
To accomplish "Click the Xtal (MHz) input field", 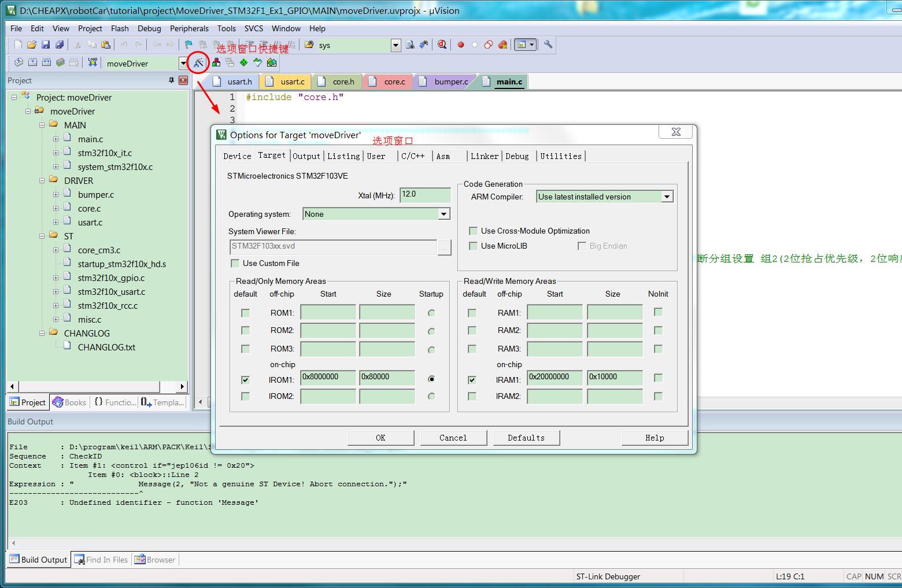I will [x=424, y=194].
